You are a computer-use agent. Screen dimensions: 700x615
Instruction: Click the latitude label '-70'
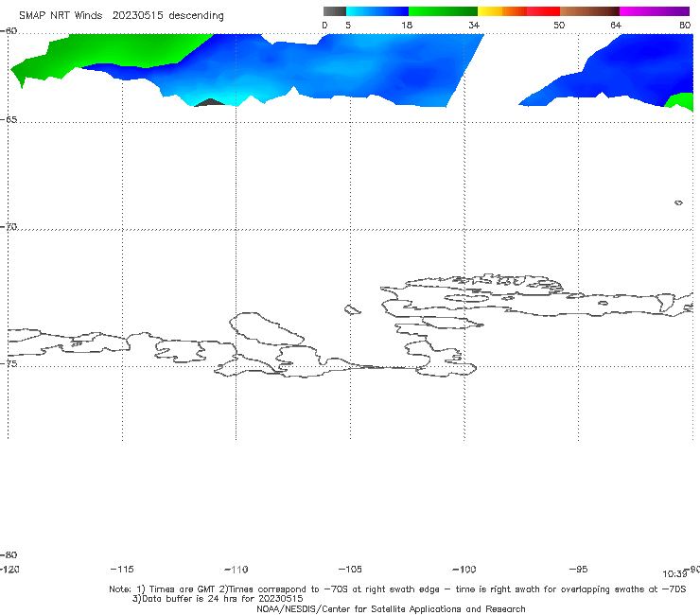pyautogui.click(x=9, y=227)
